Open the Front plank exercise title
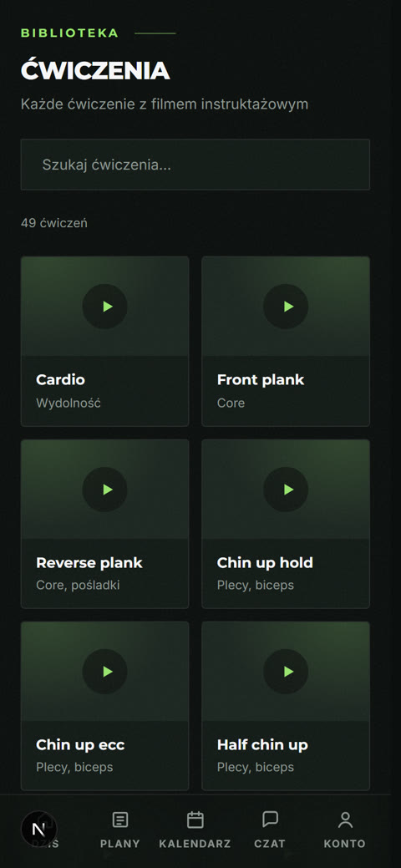The height and width of the screenshot is (868, 401). [261, 380]
